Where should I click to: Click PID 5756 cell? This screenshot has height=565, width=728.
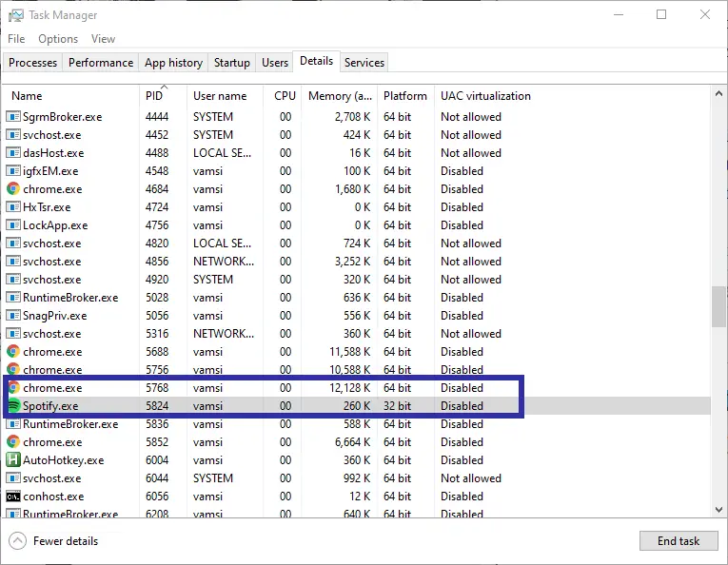click(x=157, y=370)
